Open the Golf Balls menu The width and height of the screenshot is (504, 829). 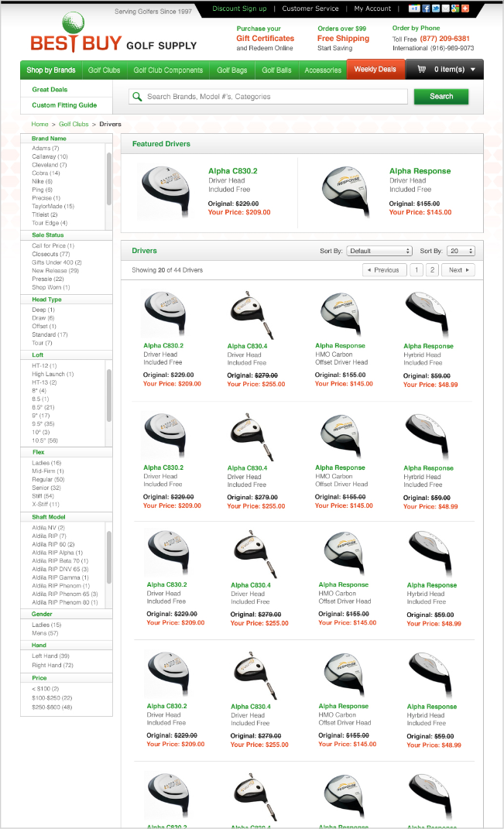point(276,70)
